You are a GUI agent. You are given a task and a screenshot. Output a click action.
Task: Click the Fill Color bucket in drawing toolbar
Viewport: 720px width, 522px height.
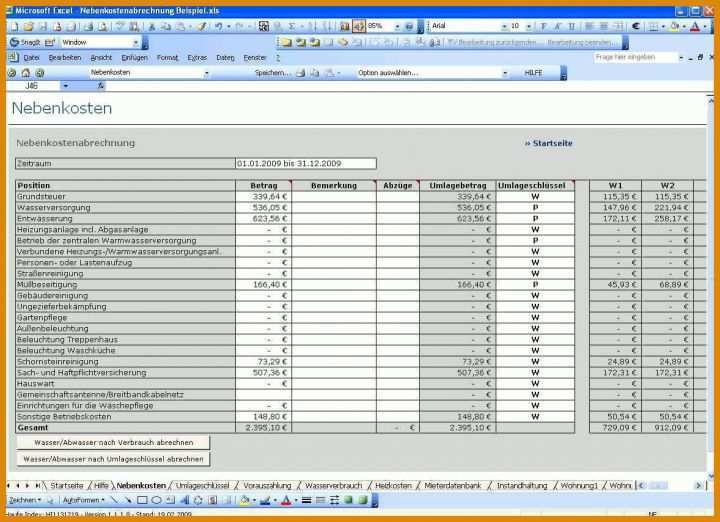pos(244,500)
